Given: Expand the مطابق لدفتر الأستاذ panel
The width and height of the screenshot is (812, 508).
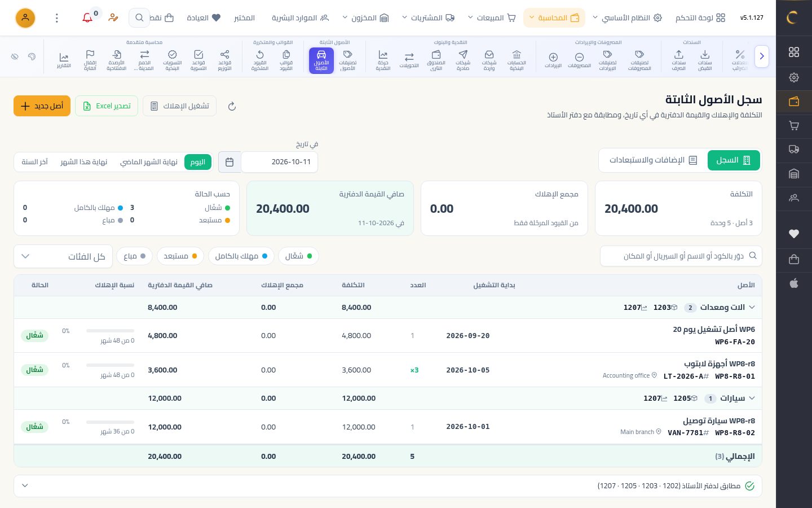Looking at the screenshot, I should [388, 485].
